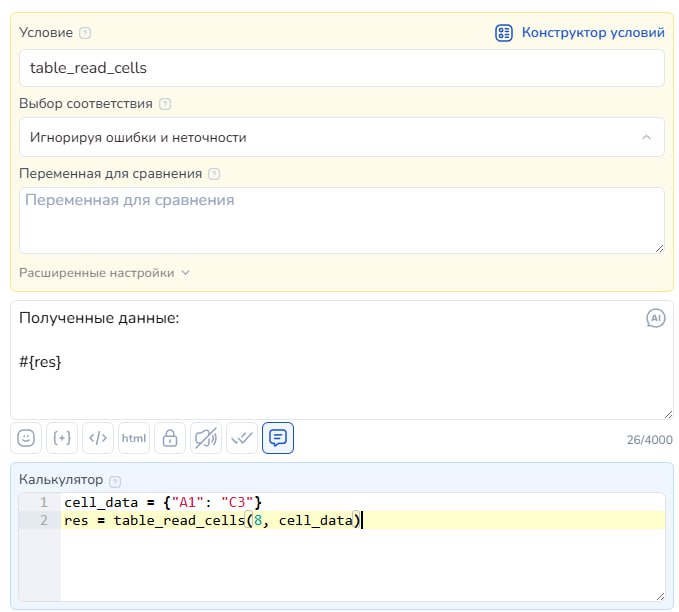
Task: Click help icon beside Переменная для сравнения
Action: [x=214, y=174]
